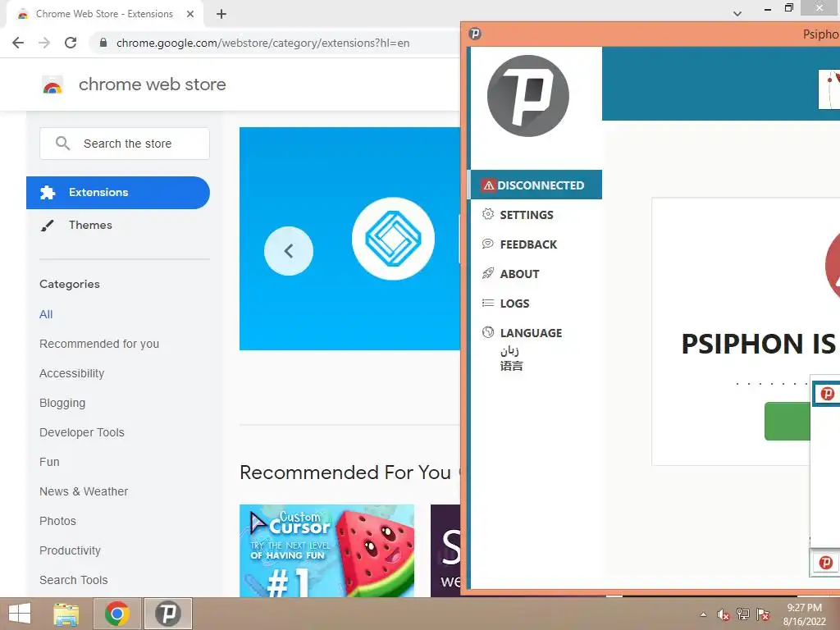Click the Chrome address bar URL

click(262, 43)
